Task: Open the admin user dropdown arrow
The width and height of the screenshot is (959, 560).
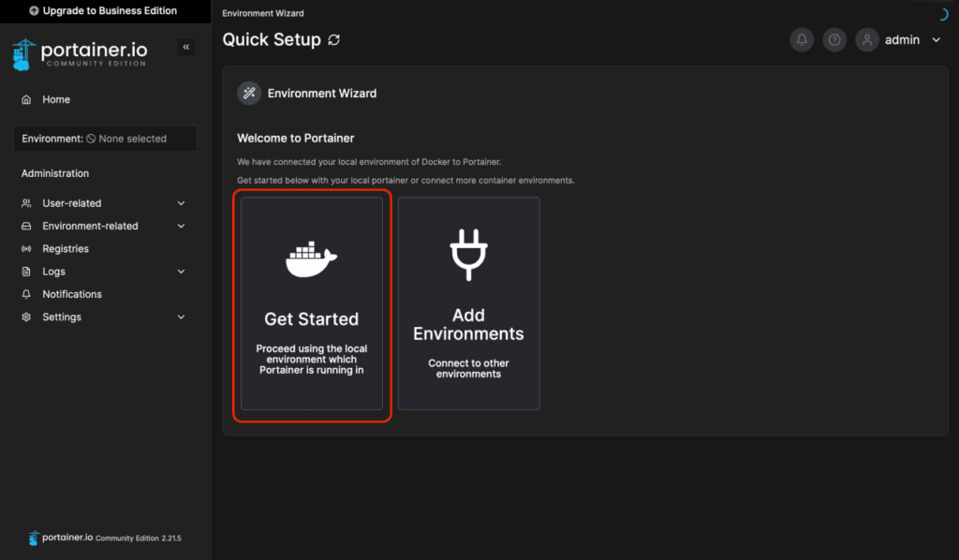Action: pyautogui.click(x=936, y=40)
